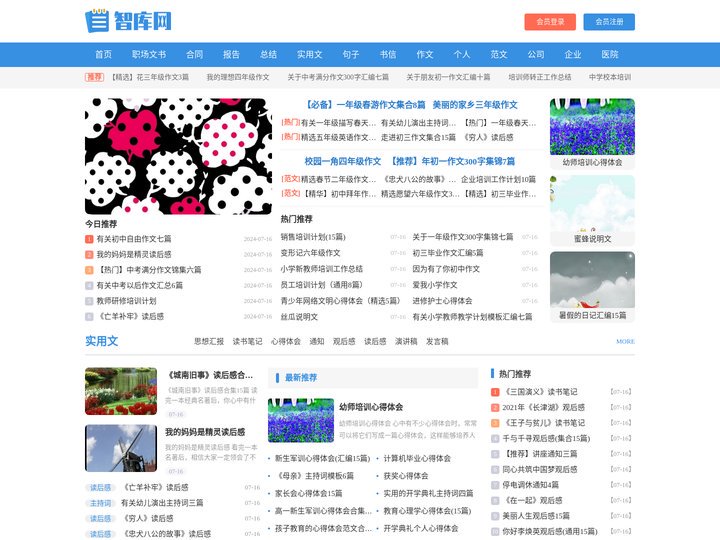Go to 书信 in the nav bar
The width and height of the screenshot is (720, 540).
[x=388, y=55]
